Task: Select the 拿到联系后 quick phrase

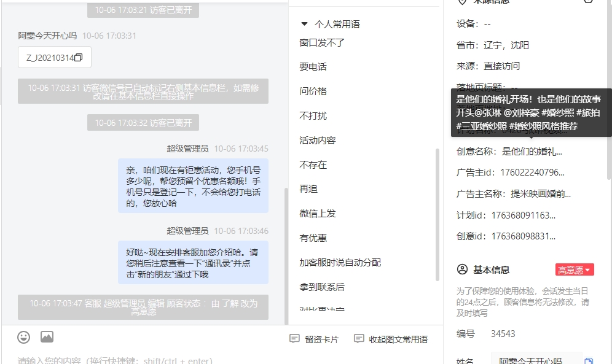Action: [x=322, y=287]
